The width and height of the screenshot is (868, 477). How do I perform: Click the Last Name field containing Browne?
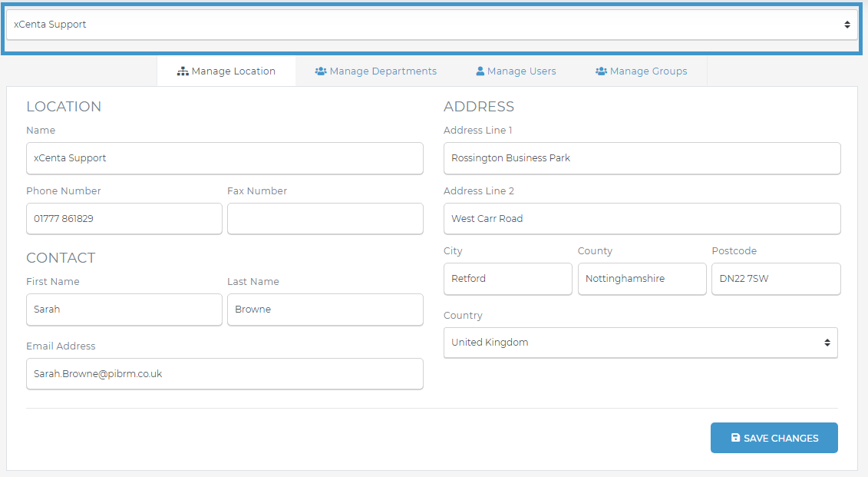coord(325,310)
